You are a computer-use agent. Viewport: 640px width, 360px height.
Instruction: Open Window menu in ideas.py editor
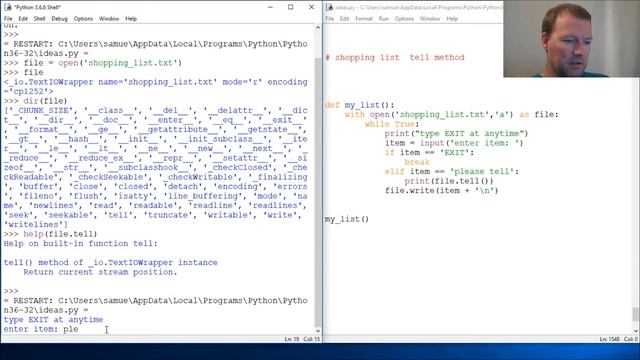point(430,19)
